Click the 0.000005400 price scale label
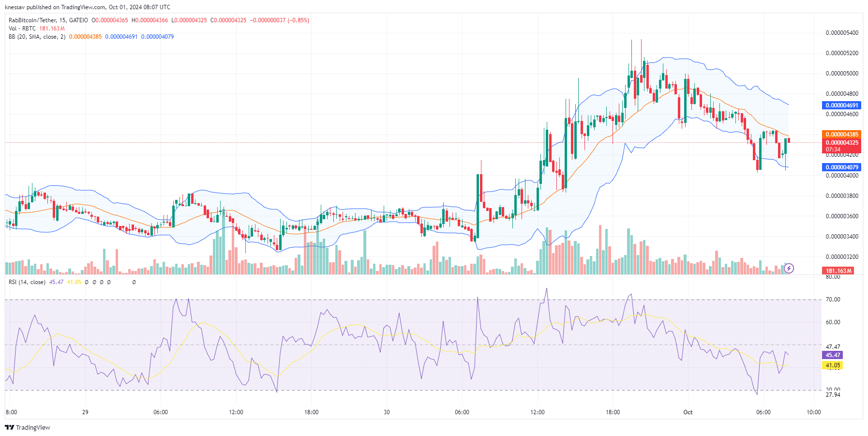868x436 pixels. click(x=842, y=33)
